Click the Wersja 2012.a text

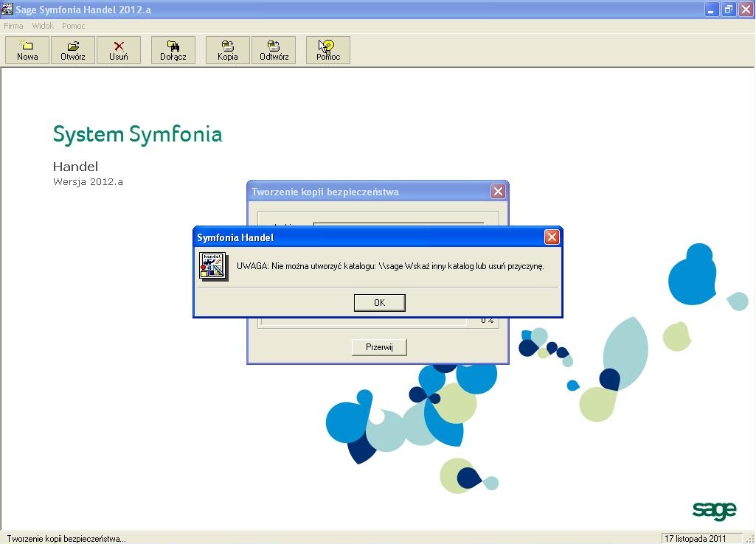click(88, 181)
